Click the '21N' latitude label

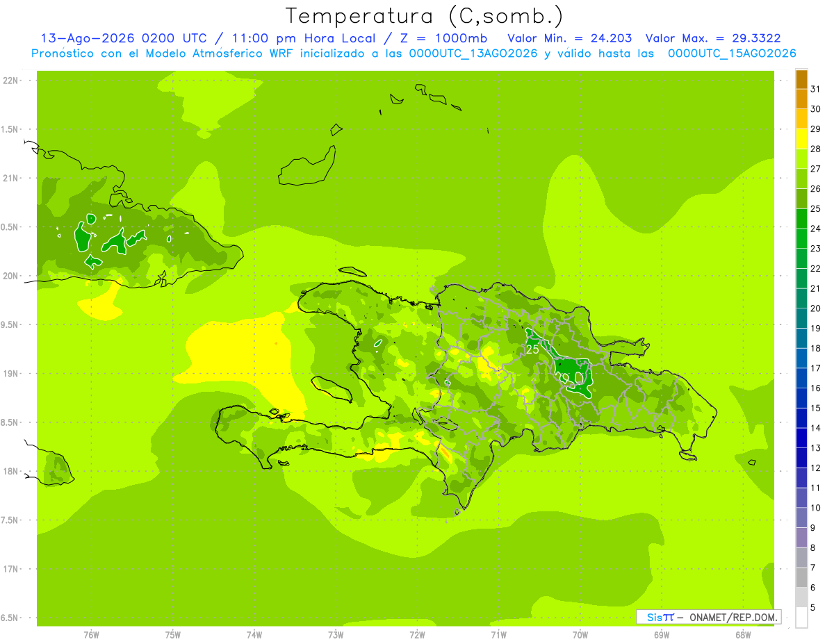(10, 179)
